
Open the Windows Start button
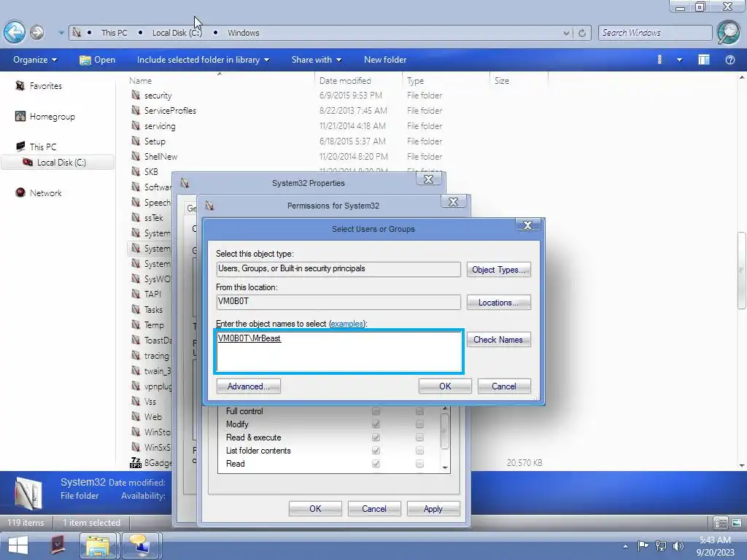point(18,545)
